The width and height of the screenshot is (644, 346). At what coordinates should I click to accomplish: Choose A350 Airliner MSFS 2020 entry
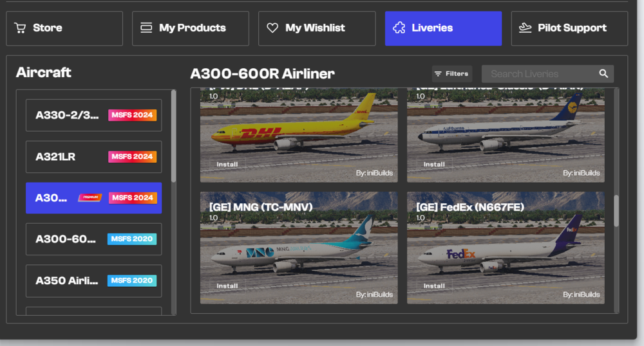[93, 280]
